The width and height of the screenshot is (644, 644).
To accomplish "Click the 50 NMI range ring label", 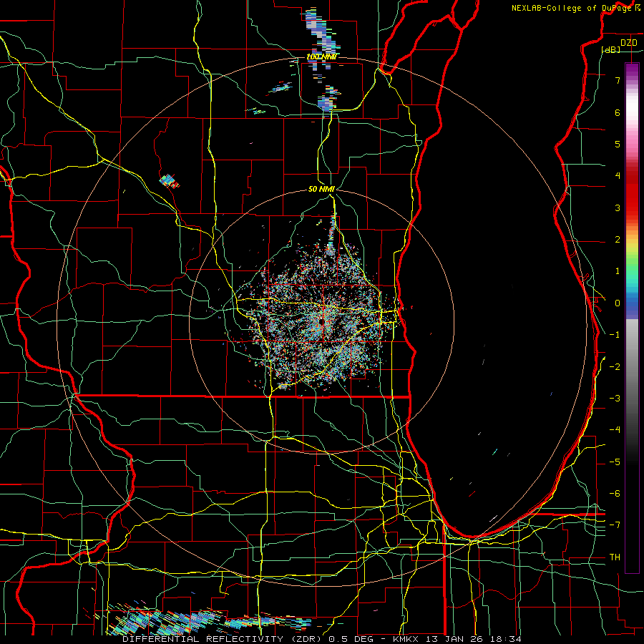I will [x=321, y=189].
